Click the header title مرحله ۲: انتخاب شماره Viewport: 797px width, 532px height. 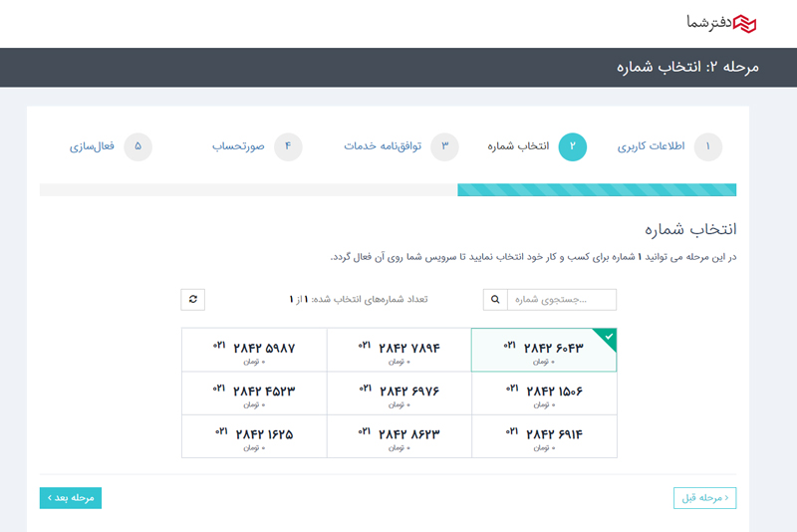click(x=687, y=67)
